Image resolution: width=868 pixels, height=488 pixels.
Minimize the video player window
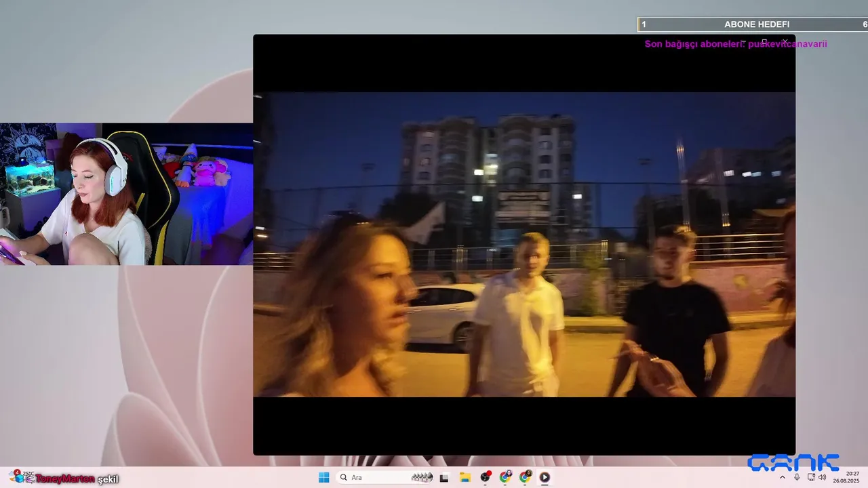tap(744, 42)
